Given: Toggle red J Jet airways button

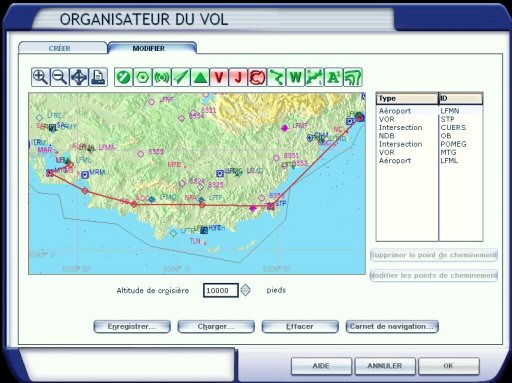Looking at the screenshot, I should coord(238,77).
